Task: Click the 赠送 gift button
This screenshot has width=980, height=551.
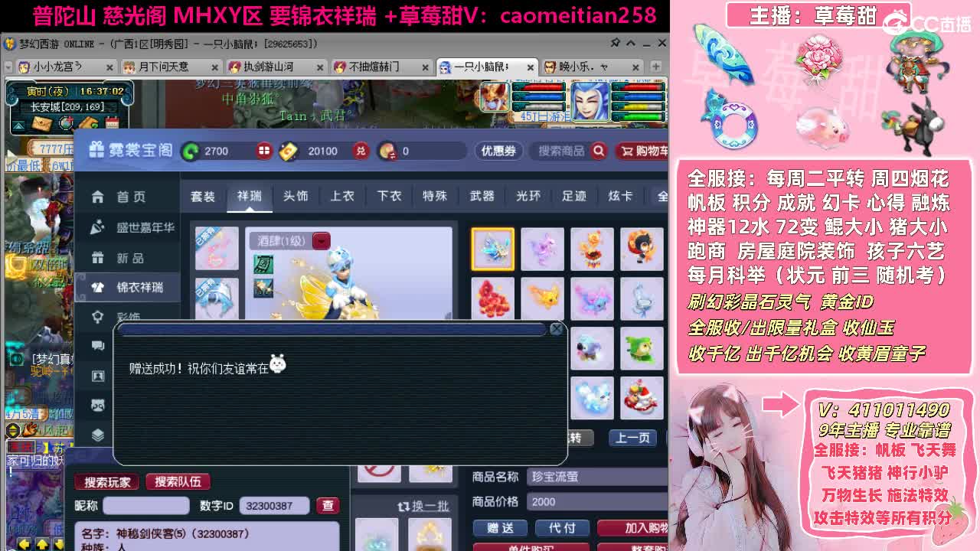Action: [500, 528]
